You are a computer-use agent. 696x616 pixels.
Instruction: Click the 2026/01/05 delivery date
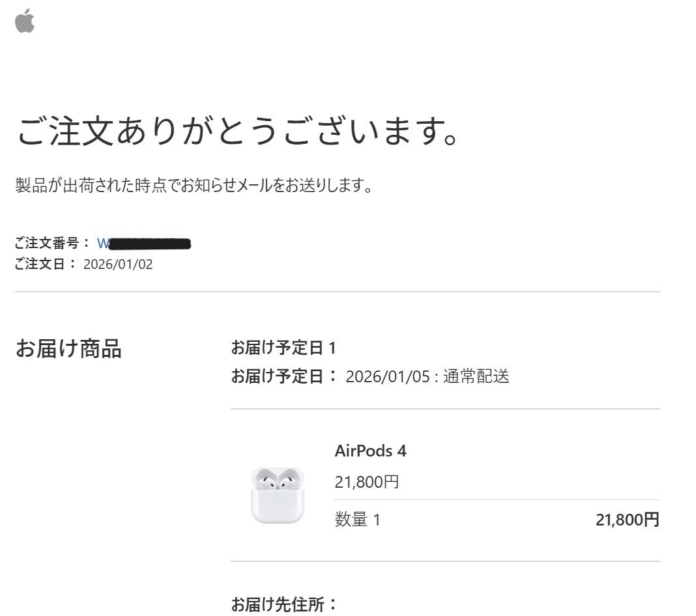(388, 377)
